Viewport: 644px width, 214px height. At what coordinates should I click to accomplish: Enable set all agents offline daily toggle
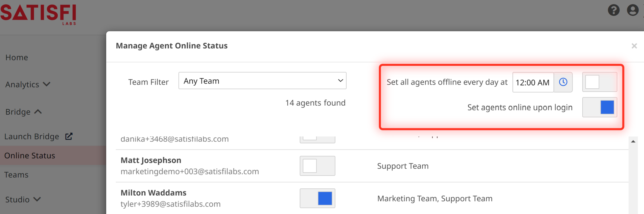[600, 82]
